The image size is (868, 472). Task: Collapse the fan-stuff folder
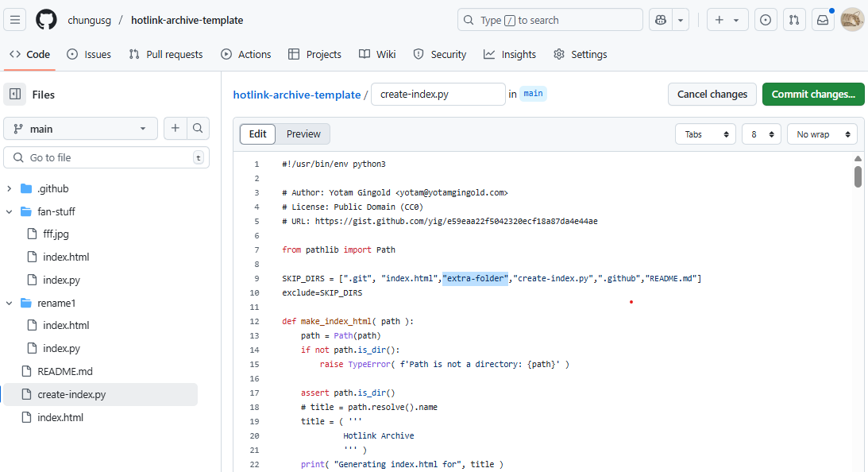coord(10,211)
